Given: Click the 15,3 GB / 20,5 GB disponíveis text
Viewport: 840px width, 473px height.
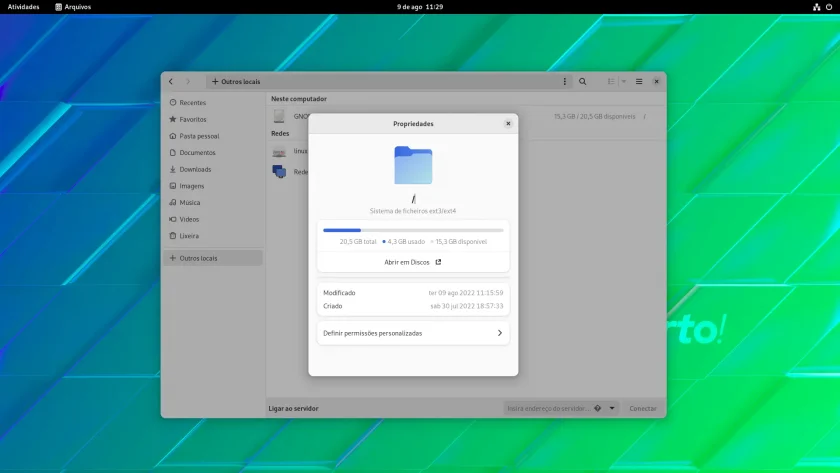Looking at the screenshot, I should 594,116.
